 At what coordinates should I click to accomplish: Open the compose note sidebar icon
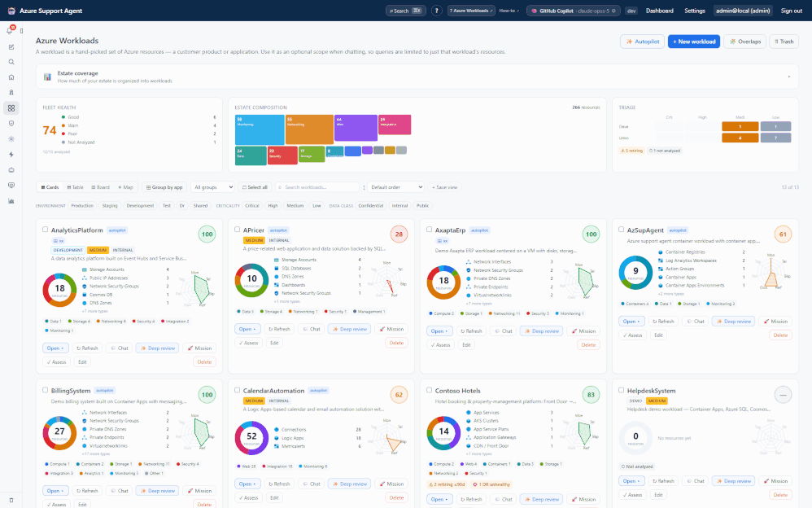click(11, 46)
